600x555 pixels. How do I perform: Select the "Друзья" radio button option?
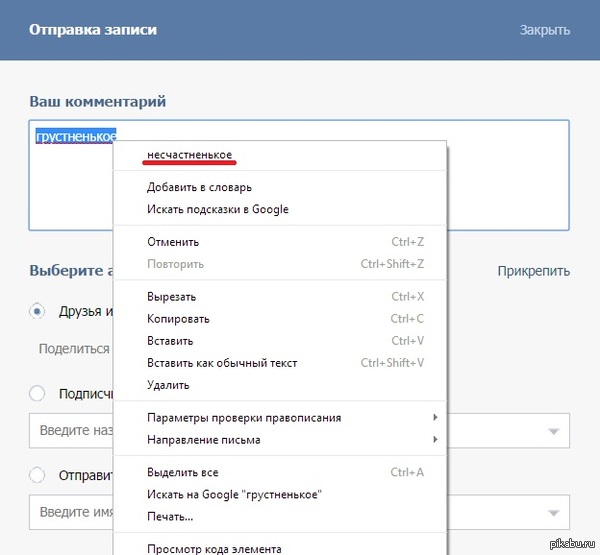pos(38,311)
